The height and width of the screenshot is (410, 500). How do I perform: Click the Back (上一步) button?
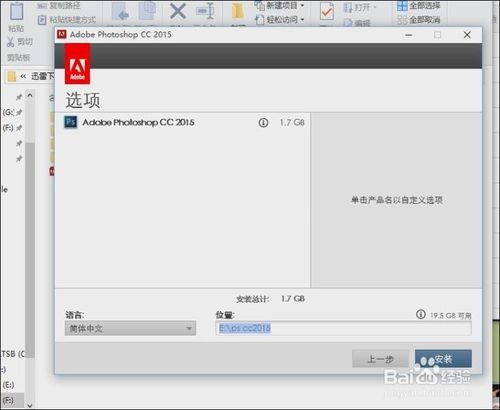[x=380, y=359]
